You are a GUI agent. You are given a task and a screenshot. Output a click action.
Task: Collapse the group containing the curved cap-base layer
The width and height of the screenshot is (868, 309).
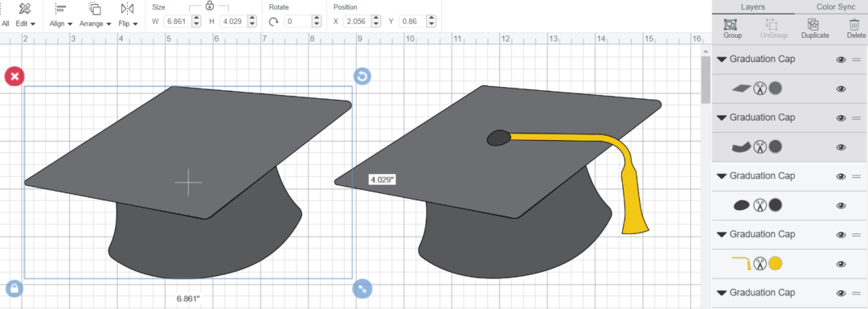721,117
